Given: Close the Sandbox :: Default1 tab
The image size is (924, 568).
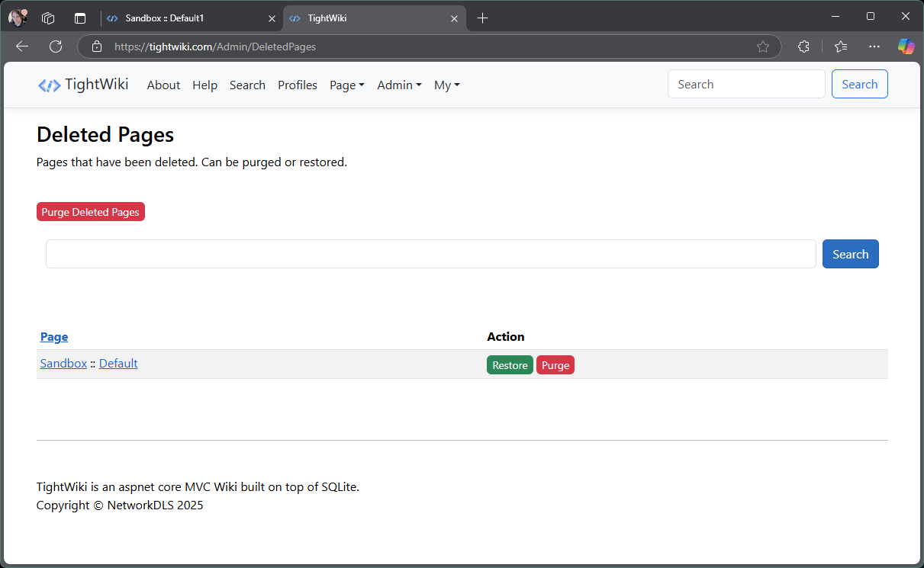Looking at the screenshot, I should click(272, 18).
